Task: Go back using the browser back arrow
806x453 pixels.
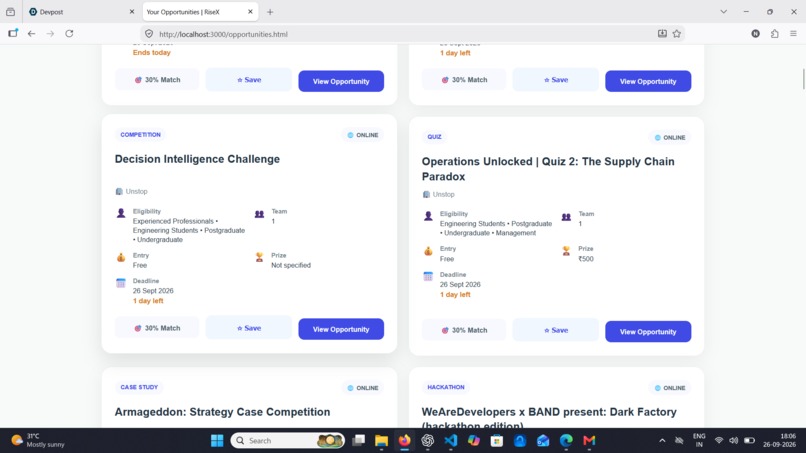Action: tap(31, 33)
